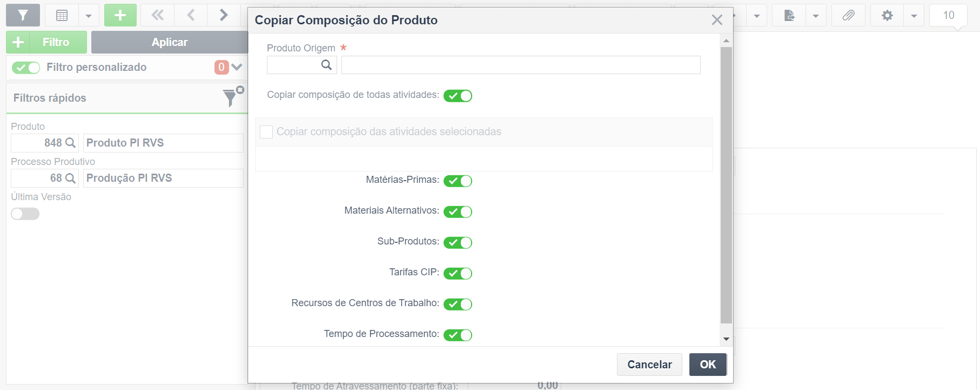Image resolution: width=980 pixels, height=390 pixels.
Task: Click the paperclip attachments icon
Action: [848, 15]
